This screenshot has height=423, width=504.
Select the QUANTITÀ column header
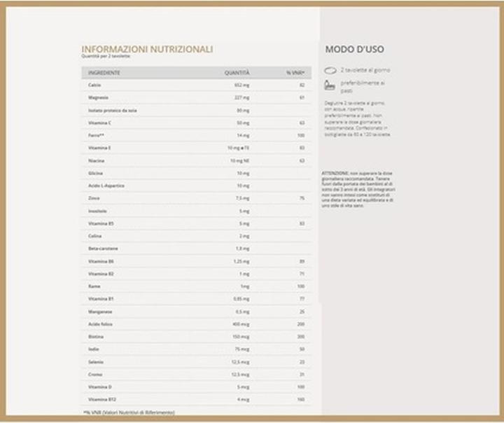point(237,72)
